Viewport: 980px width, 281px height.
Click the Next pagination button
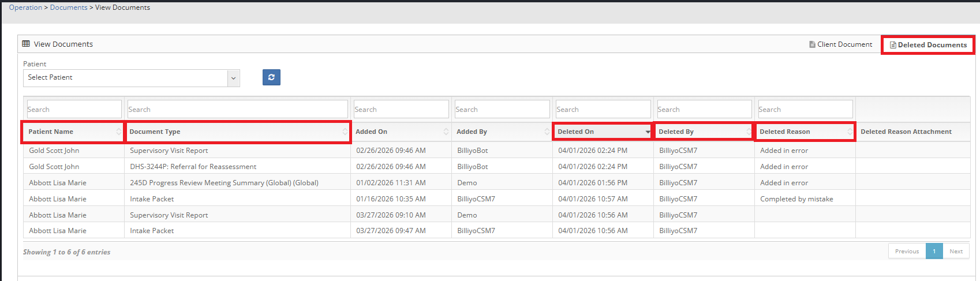[x=956, y=251]
